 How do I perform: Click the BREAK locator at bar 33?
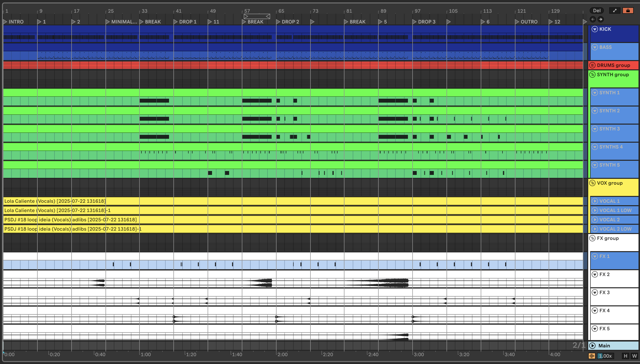150,22
